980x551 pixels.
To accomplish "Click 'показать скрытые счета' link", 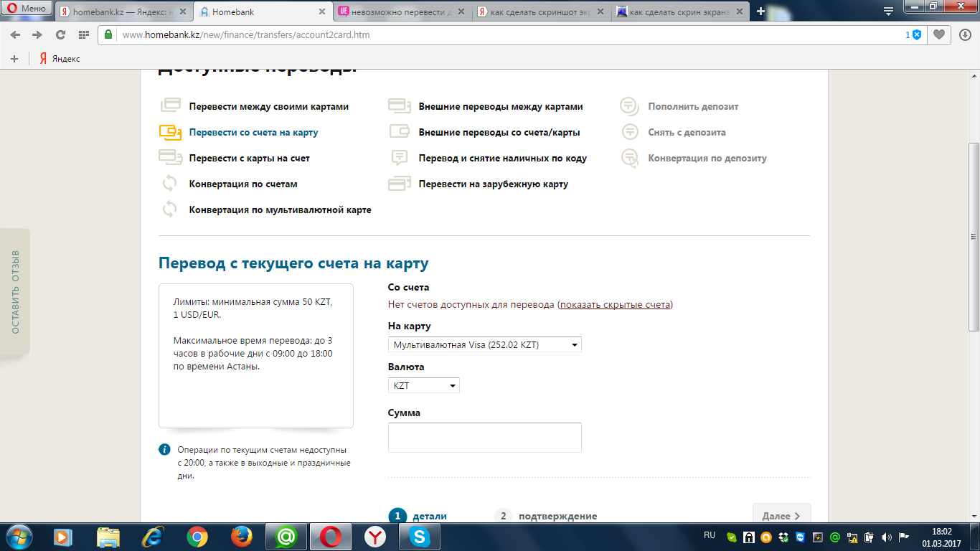I will [615, 305].
